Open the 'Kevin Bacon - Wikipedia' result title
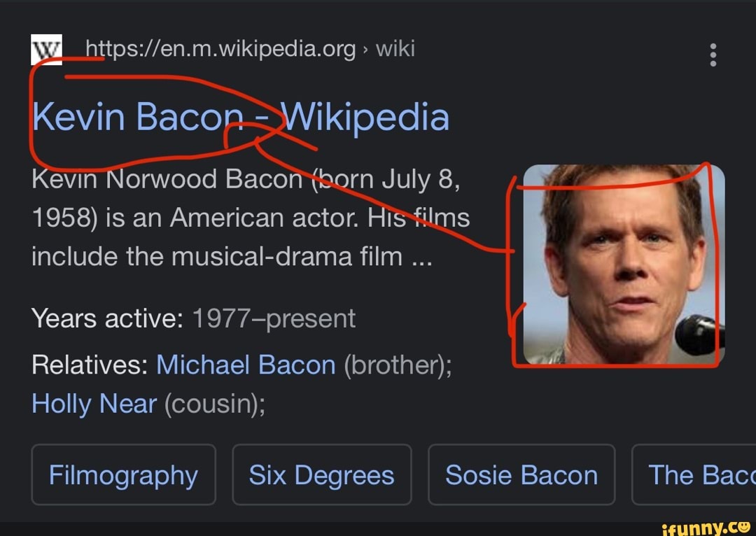 [240, 117]
